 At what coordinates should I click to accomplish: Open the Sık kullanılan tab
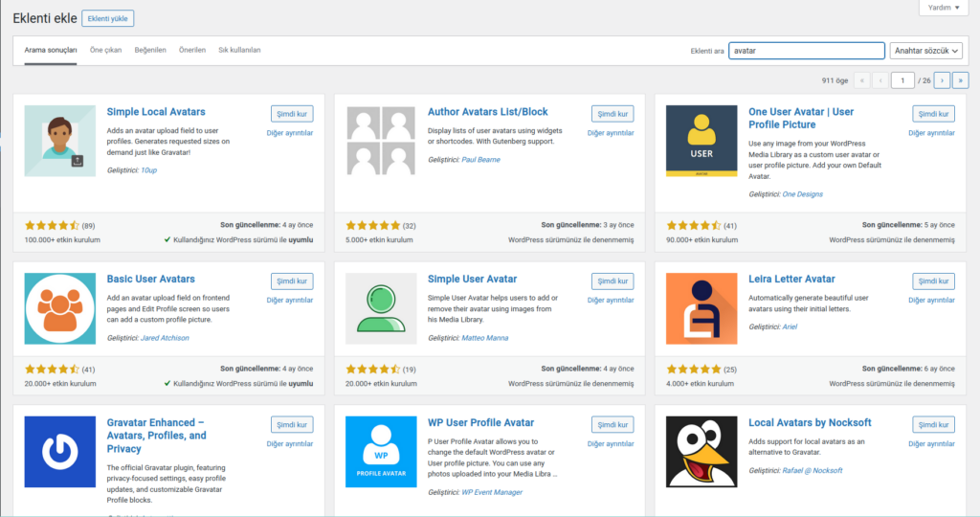click(x=239, y=50)
